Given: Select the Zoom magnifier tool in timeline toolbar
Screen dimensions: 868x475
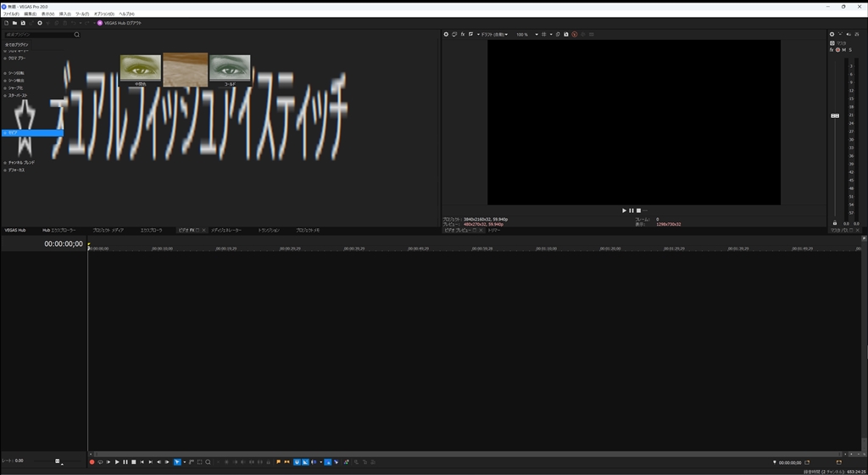Looking at the screenshot, I should [208, 461].
